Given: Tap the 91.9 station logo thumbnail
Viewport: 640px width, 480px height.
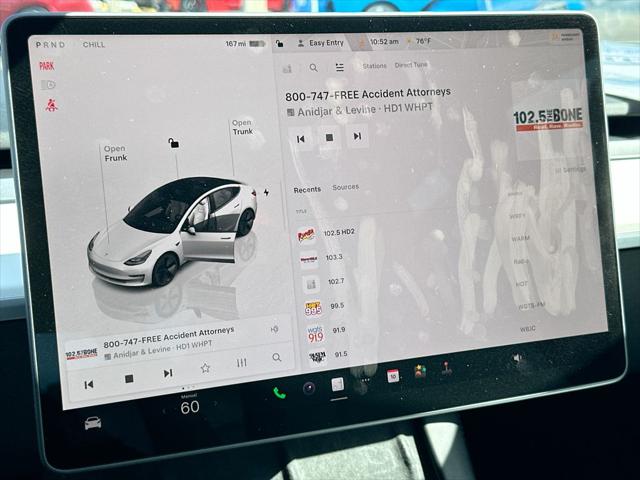Looking at the screenshot, I should coord(316,333).
